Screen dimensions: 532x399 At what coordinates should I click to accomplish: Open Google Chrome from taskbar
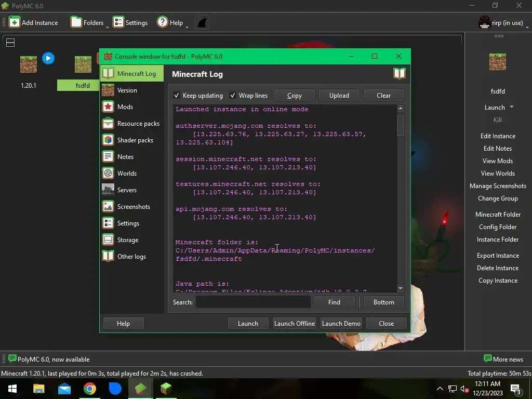coord(89,389)
